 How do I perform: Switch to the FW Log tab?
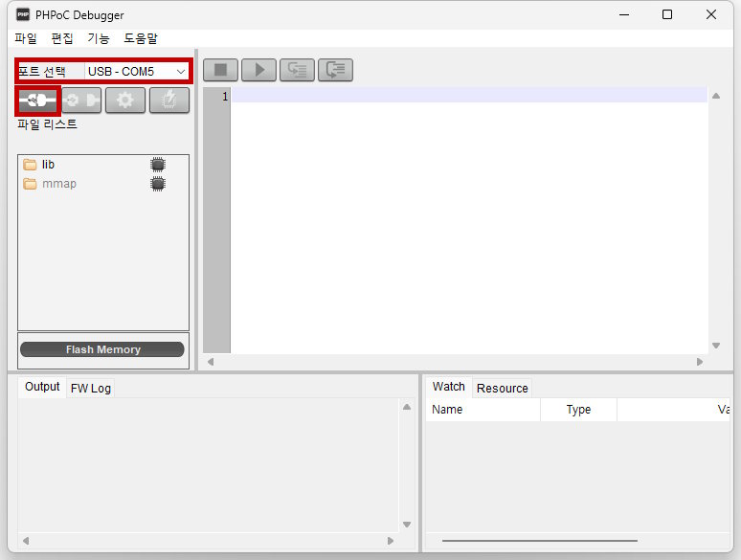click(x=91, y=389)
